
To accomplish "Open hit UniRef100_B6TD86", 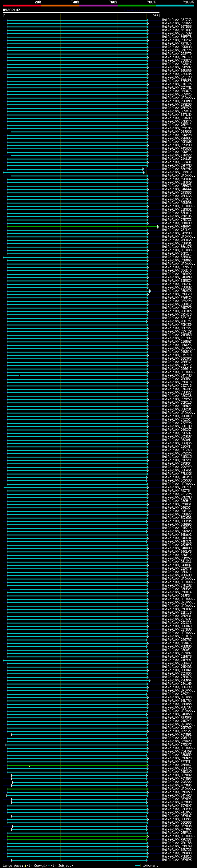I will pyautogui.click(x=177, y=26).
